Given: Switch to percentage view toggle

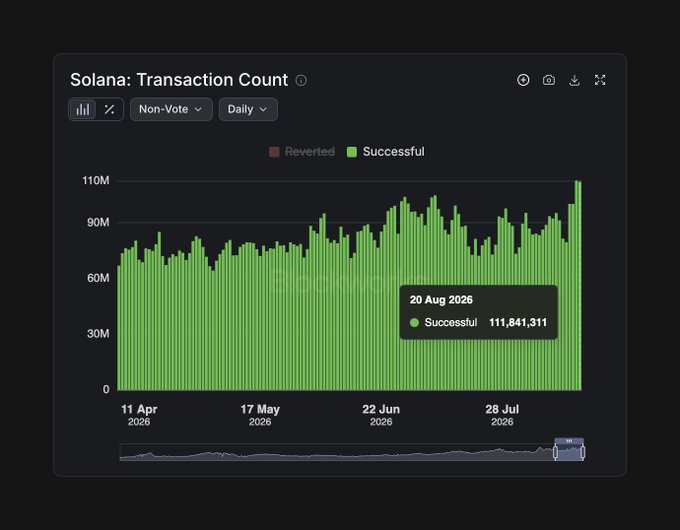Looking at the screenshot, I should [x=109, y=109].
